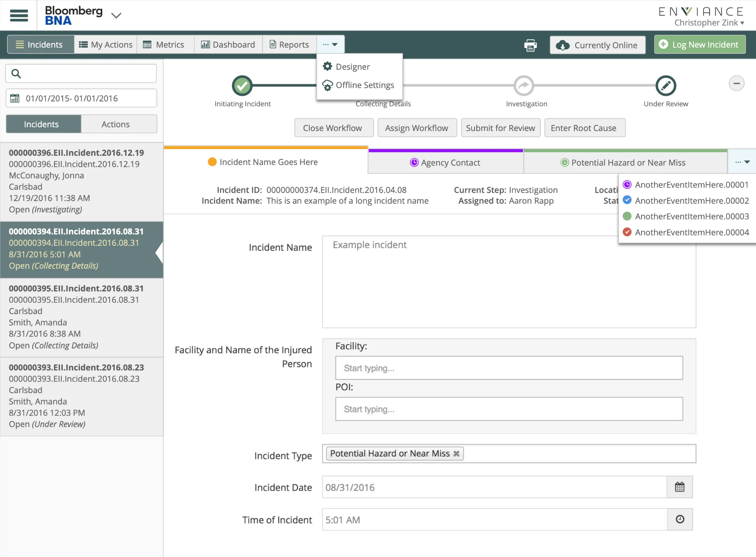Click the gear icon beside Designer
Screen dimensions: 756x557
click(327, 66)
